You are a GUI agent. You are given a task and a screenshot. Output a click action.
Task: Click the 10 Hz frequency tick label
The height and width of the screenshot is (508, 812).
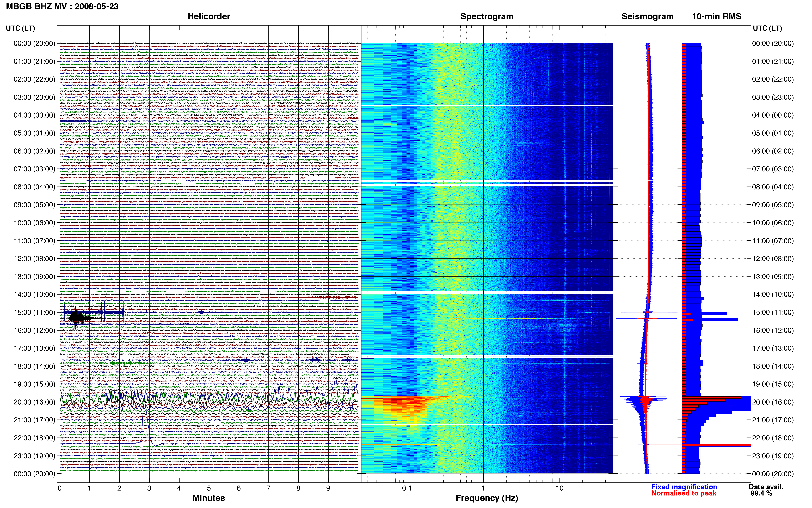tap(559, 488)
